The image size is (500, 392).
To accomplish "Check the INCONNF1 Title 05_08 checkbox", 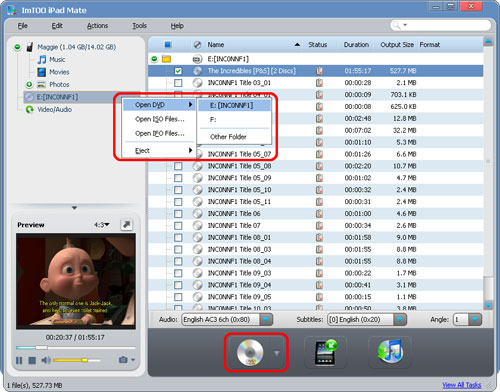I will (178, 166).
